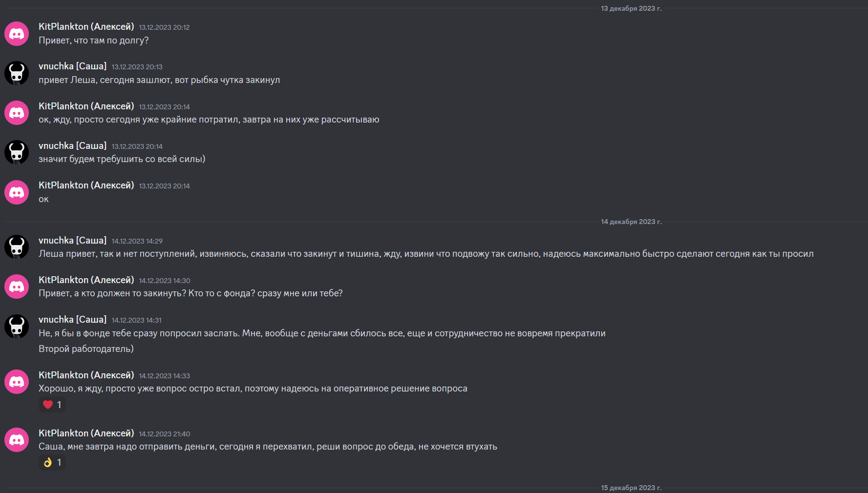The height and width of the screenshot is (493, 868).
Task: Click the '13 декабря 2023 г.' date divider
Action: point(631,8)
